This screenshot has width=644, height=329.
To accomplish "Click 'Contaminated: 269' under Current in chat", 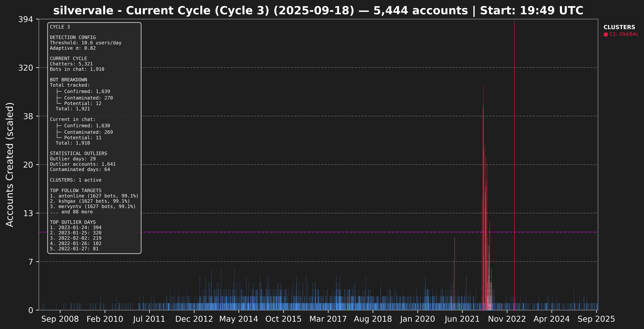I will pyautogui.click(x=89, y=132).
